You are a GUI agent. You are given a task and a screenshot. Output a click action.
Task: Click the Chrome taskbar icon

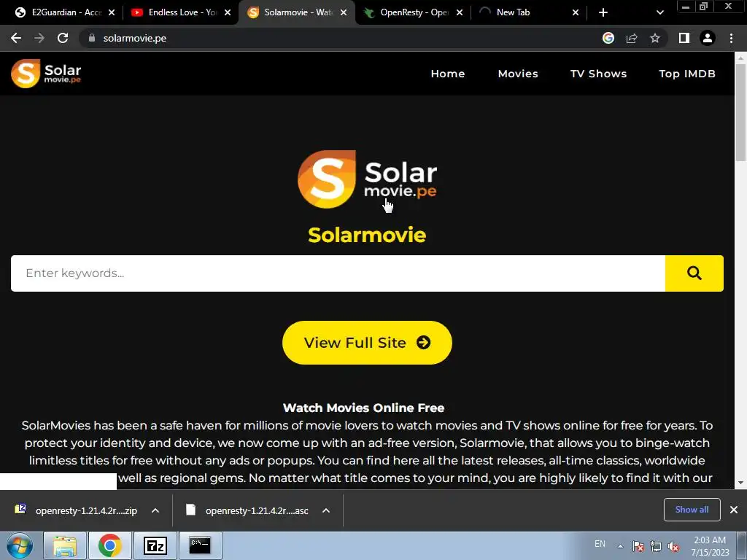pyautogui.click(x=110, y=545)
